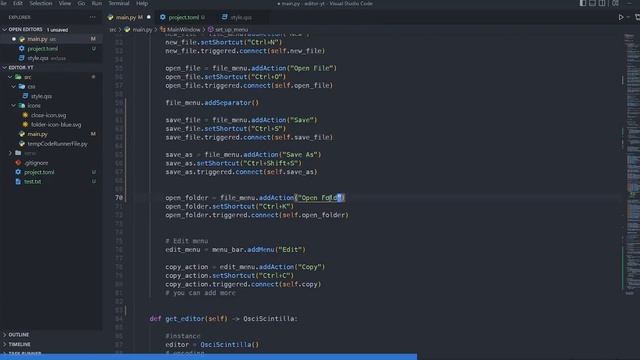Open Explorer views and more actions ellipsis
Viewport: 640px width, 360px height.
[93, 17]
